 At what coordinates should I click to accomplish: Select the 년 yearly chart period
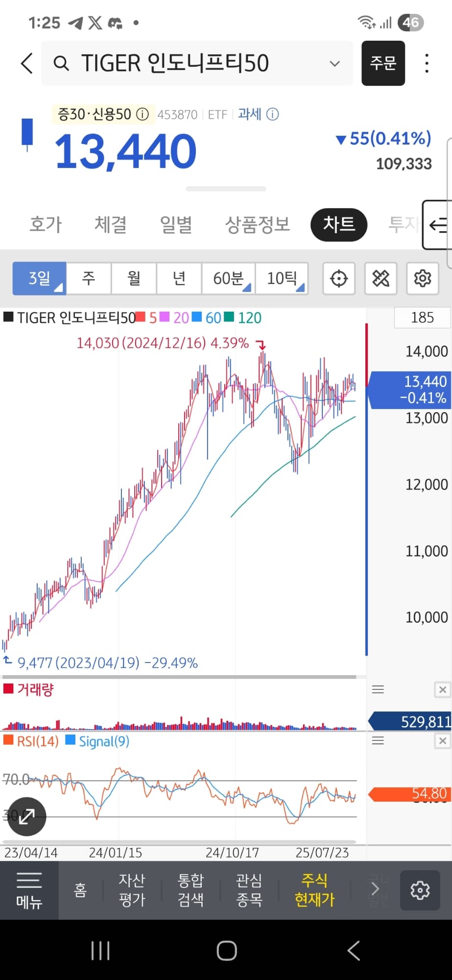click(x=179, y=279)
